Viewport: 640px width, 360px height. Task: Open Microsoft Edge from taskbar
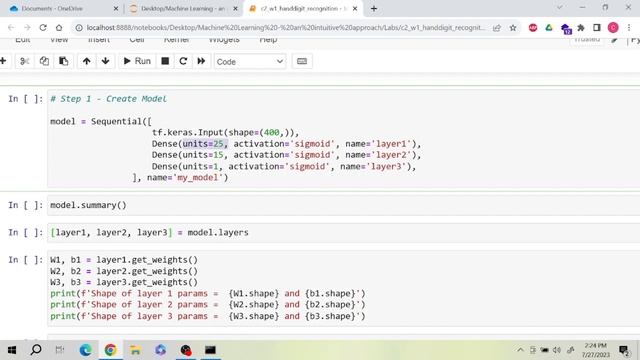(x=85, y=350)
